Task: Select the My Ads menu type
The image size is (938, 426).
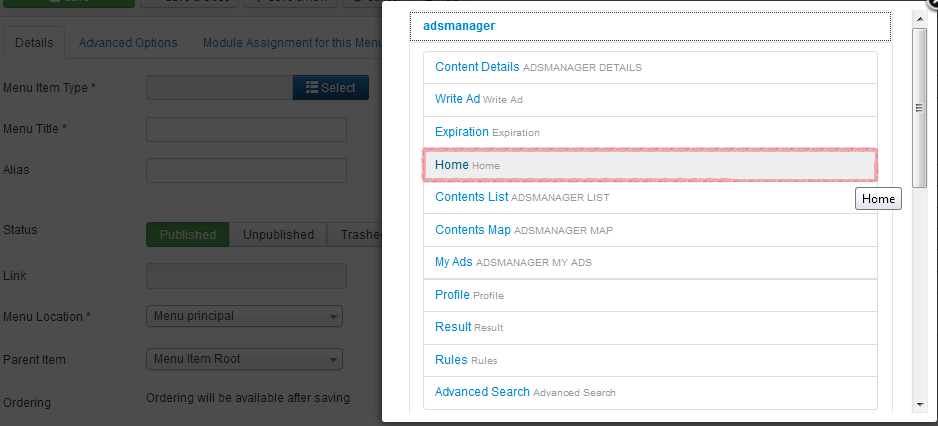Action: pos(650,263)
